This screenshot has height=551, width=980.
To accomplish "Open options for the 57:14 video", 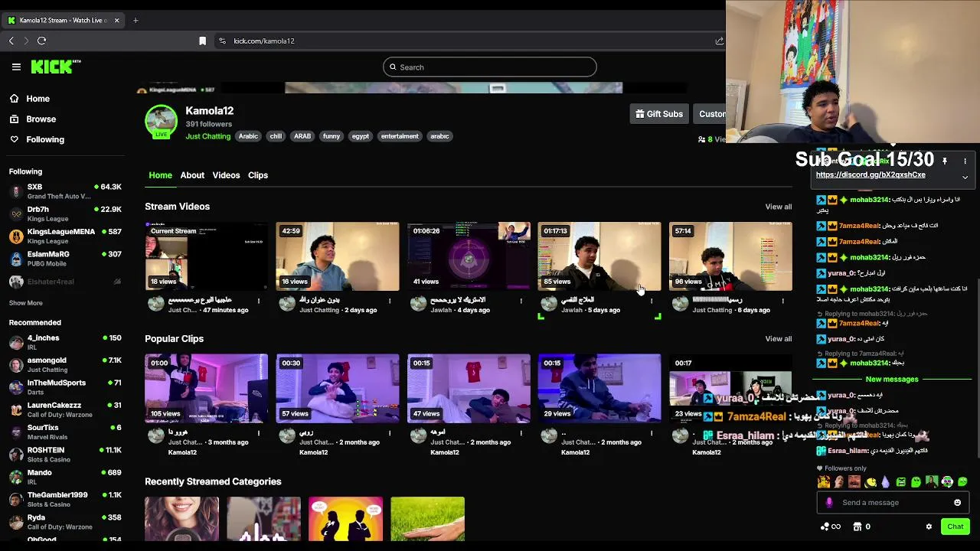I will point(782,301).
